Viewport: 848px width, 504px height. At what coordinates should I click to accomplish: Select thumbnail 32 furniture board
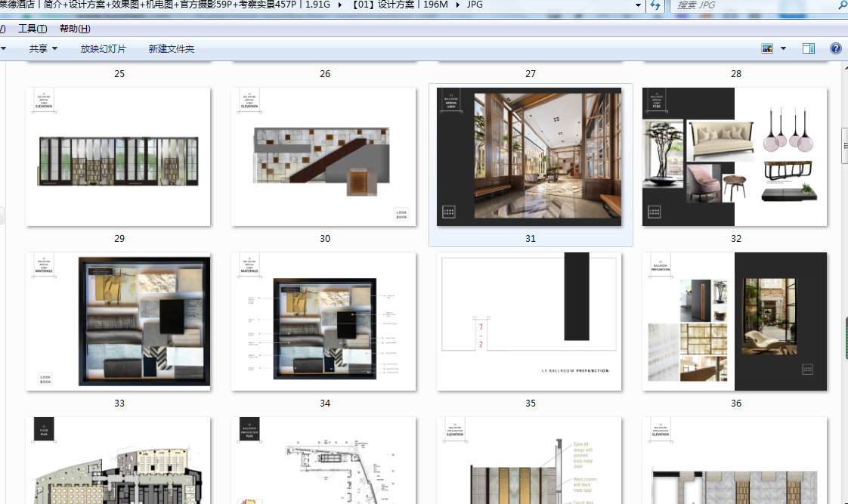pyautogui.click(x=735, y=157)
